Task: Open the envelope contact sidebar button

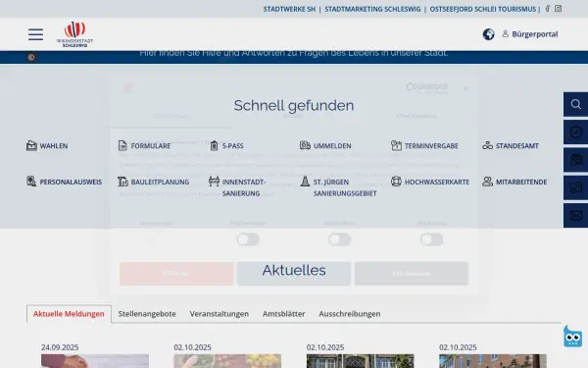Action: pyautogui.click(x=575, y=216)
